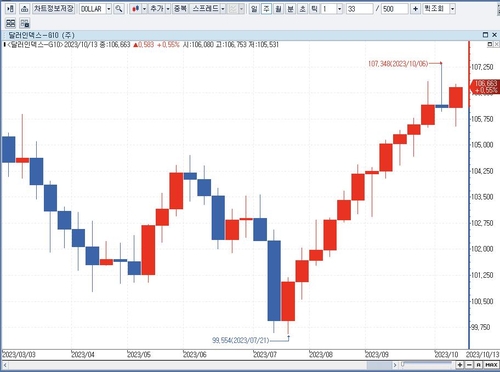This screenshot has width=500, height=372.
Task: Click the zoom in plus button at bottom
Action: [460, 365]
